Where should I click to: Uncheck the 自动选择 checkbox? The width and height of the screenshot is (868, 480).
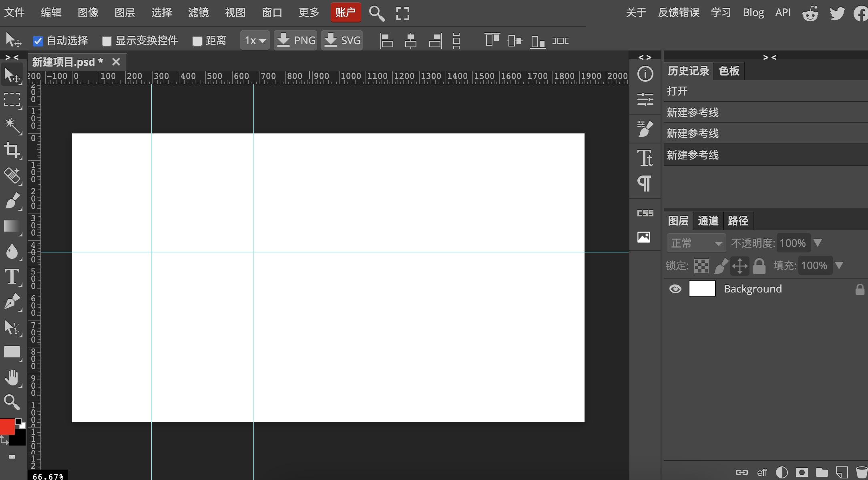[38, 41]
